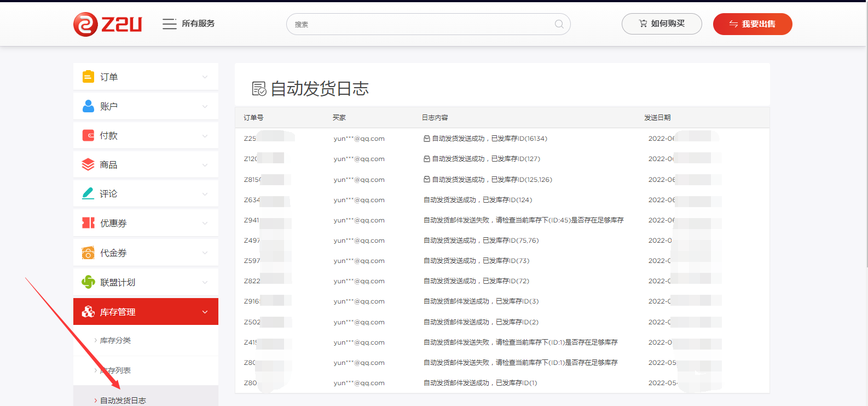Open the 评论 menu label
Viewport: 868px width, 406px height.
(x=109, y=194)
